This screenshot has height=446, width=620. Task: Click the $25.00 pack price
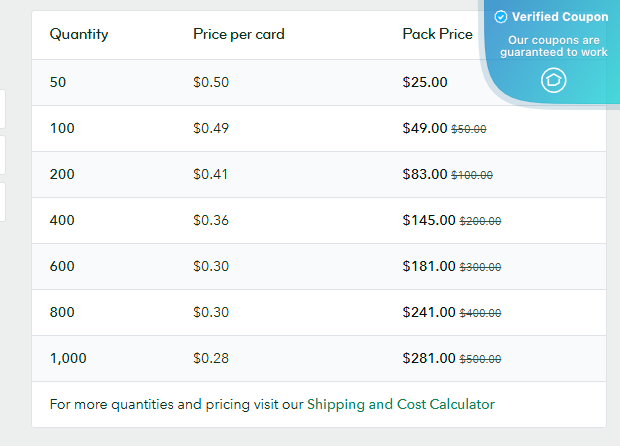click(425, 82)
